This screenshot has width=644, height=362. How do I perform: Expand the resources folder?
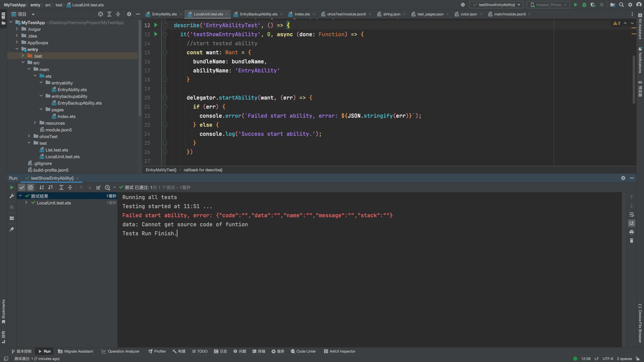[x=35, y=123]
